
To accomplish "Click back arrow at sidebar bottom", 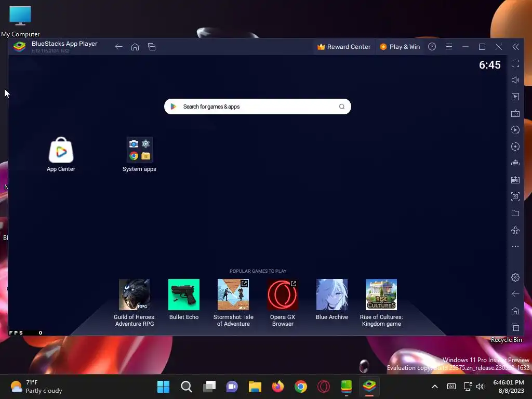I will point(515,294).
